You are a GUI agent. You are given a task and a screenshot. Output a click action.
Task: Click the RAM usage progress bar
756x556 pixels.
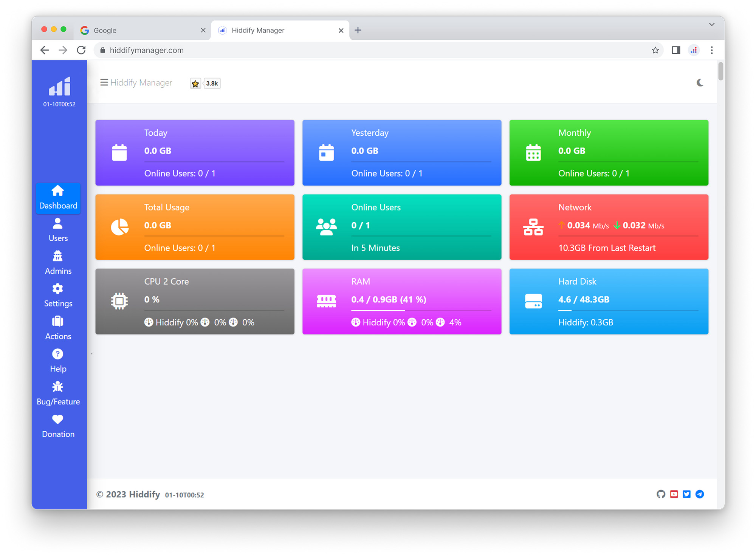[421, 310]
